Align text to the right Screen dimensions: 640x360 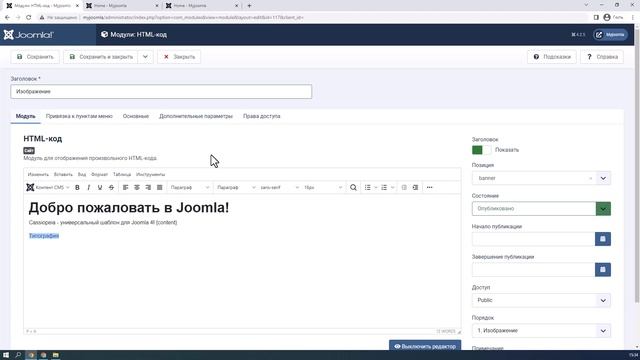tap(148, 187)
